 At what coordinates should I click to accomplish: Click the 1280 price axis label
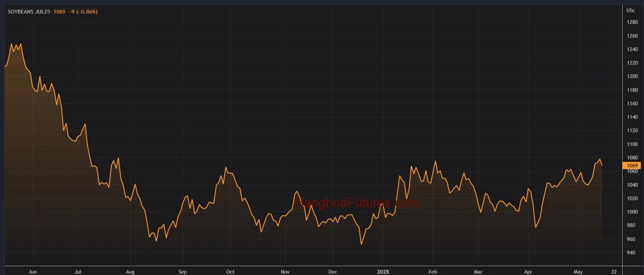[632, 22]
